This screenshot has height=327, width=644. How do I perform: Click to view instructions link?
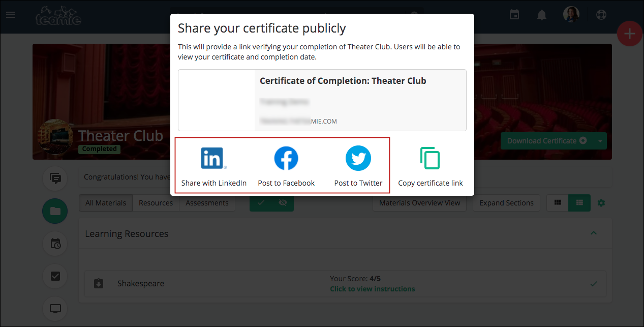[x=372, y=289]
